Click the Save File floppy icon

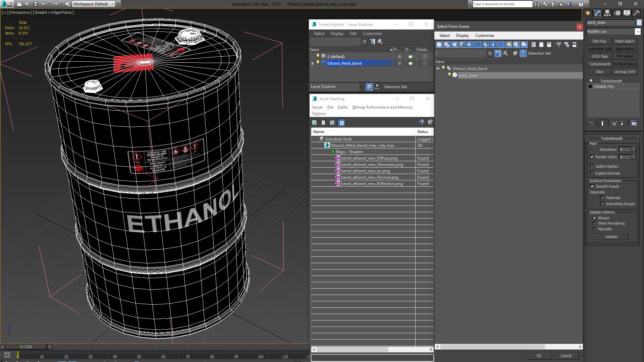click(x=35, y=4)
